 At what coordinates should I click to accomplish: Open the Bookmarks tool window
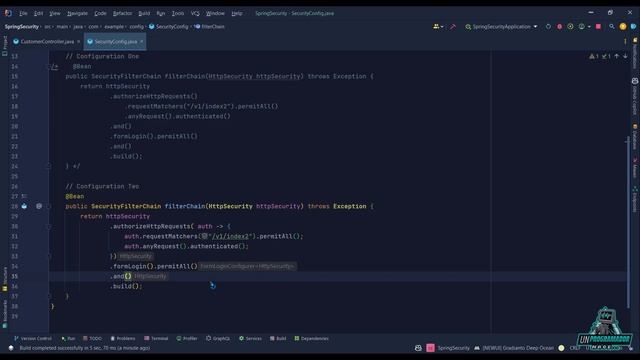(x=4, y=313)
